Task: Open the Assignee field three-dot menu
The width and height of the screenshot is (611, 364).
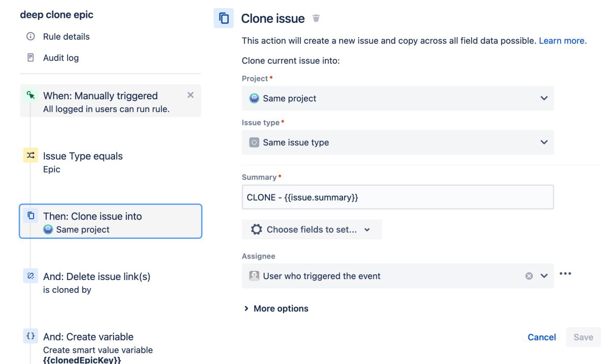Action: coord(565,274)
